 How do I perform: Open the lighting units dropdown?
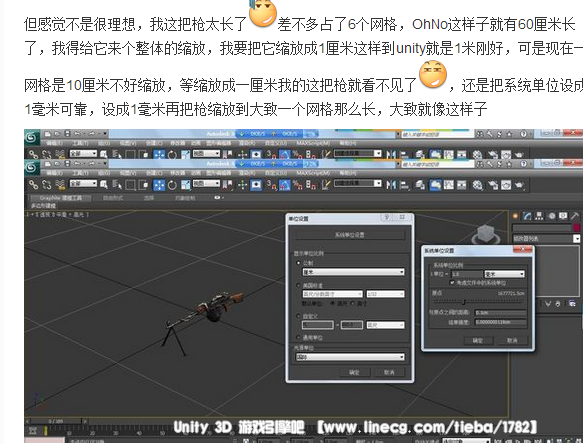(350, 357)
